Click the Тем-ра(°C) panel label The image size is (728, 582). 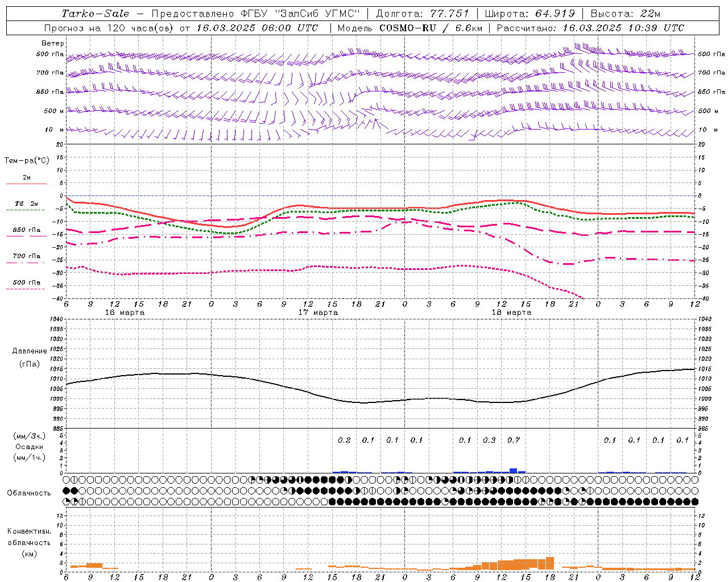coord(27,161)
